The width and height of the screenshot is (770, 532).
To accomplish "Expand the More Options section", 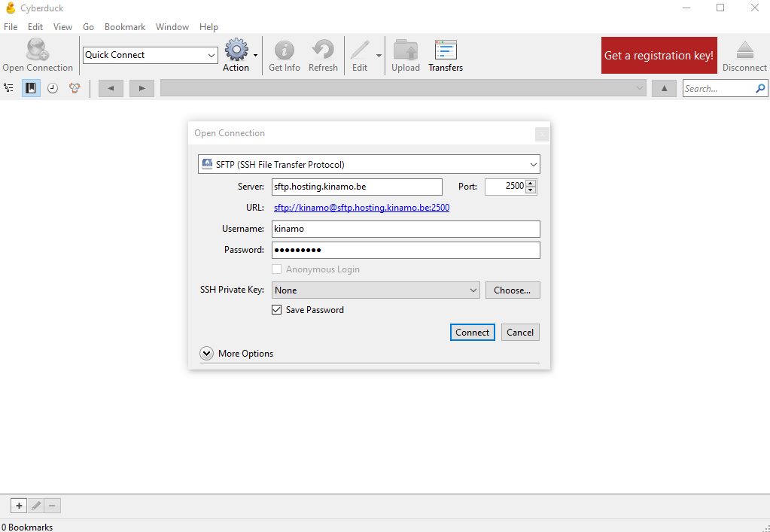I will coord(206,354).
